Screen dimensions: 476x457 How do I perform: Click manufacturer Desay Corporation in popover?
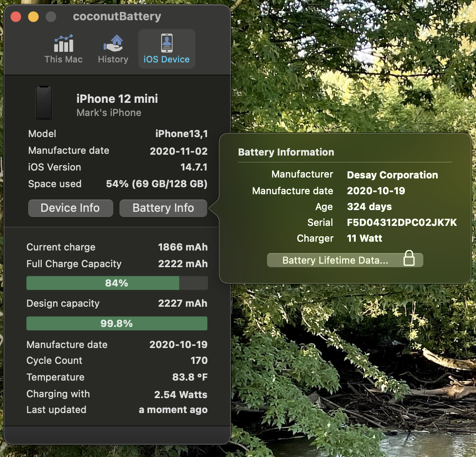tap(393, 175)
